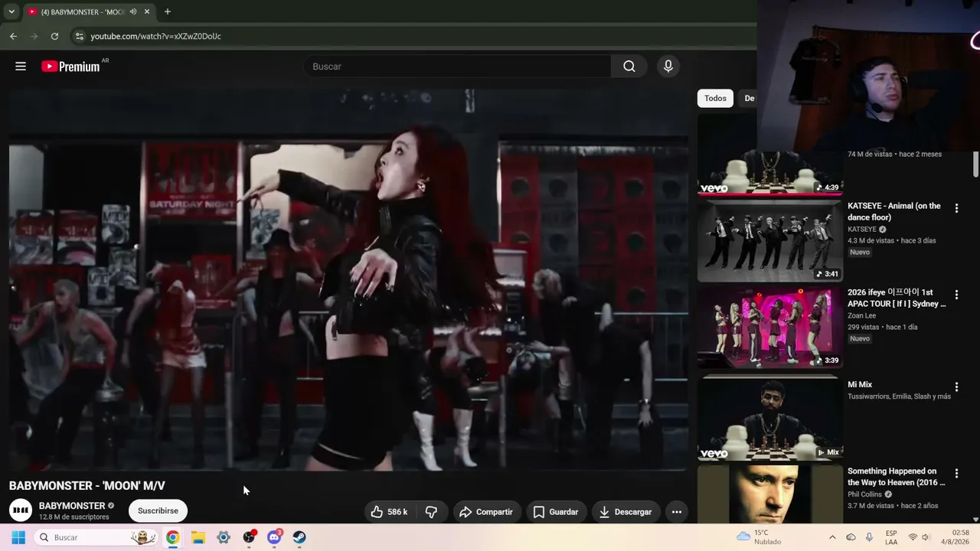Open File Explorer from the taskbar
This screenshot has width=980, height=551.
coord(198,537)
